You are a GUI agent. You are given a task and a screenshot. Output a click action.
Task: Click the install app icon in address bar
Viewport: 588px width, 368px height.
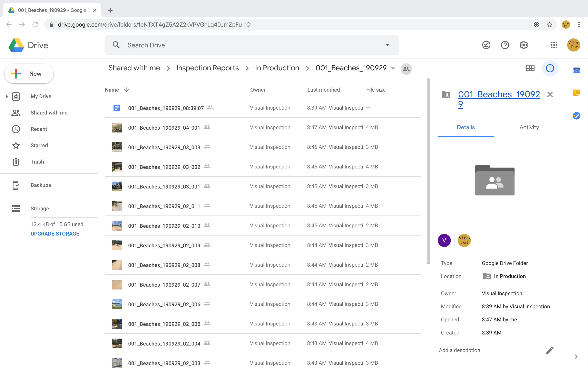pyautogui.click(x=536, y=25)
